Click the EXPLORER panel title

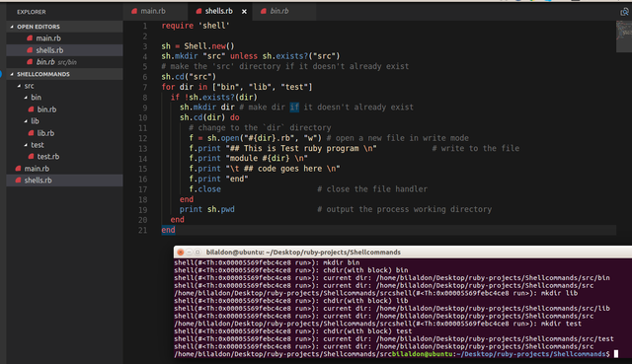tap(31, 12)
